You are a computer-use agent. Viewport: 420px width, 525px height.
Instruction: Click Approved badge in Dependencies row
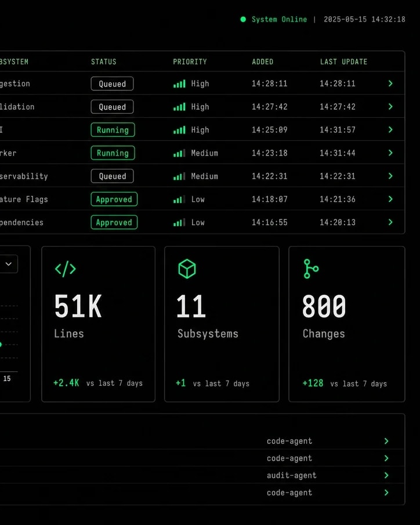[114, 222]
